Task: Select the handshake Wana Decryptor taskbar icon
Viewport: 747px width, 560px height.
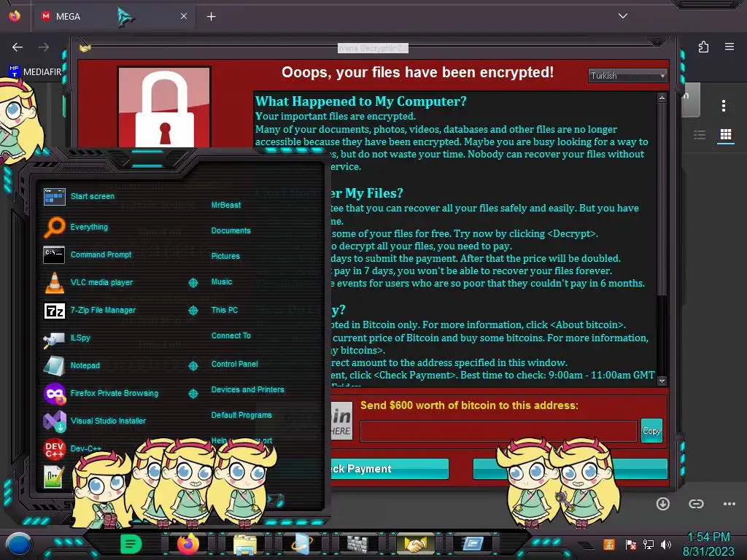Action: coord(415,545)
